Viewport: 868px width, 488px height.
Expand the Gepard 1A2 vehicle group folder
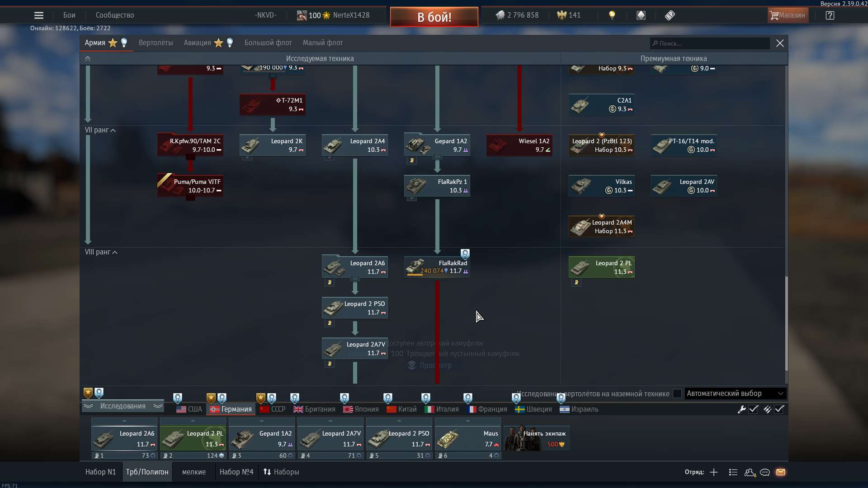tap(437, 157)
